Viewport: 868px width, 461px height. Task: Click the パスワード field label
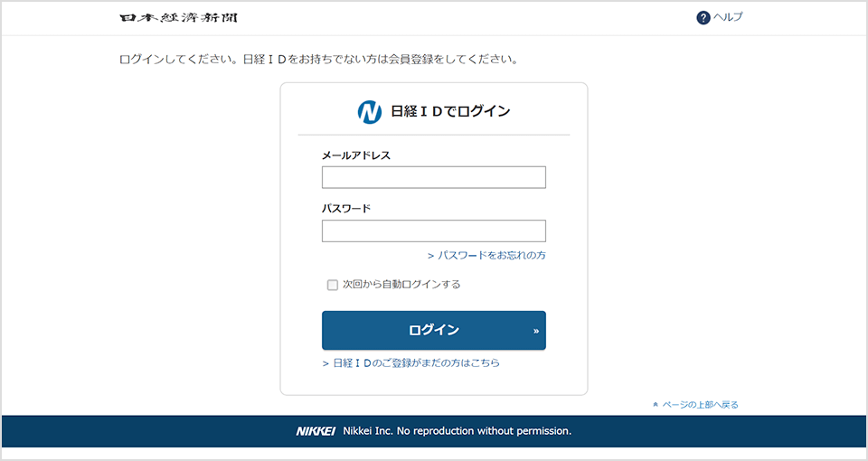346,209
